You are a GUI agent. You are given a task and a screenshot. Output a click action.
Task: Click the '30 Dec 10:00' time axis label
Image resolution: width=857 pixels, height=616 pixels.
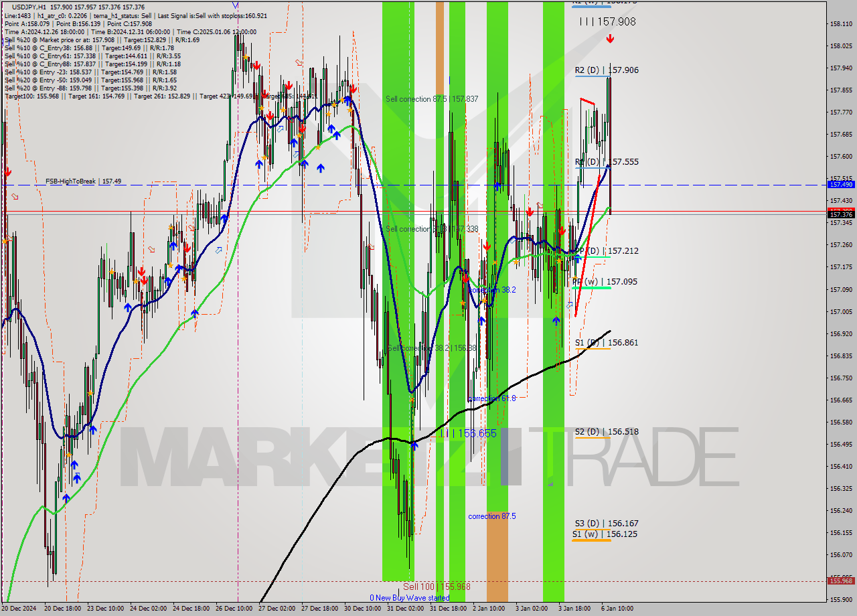coord(363,609)
